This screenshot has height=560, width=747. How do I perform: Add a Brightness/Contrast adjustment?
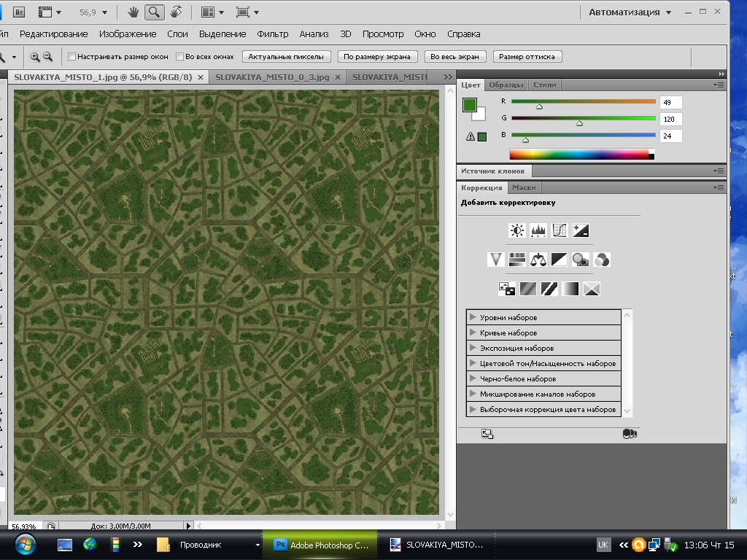(517, 230)
